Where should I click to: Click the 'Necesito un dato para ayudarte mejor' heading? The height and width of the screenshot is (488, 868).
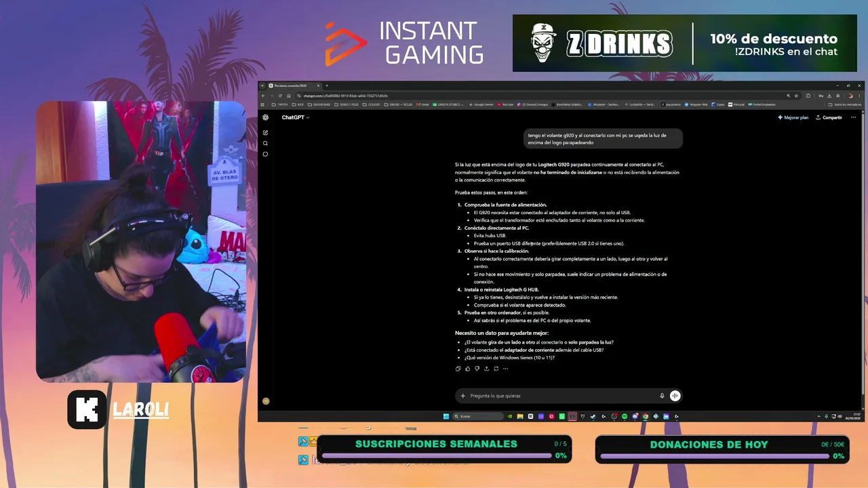[502, 333]
